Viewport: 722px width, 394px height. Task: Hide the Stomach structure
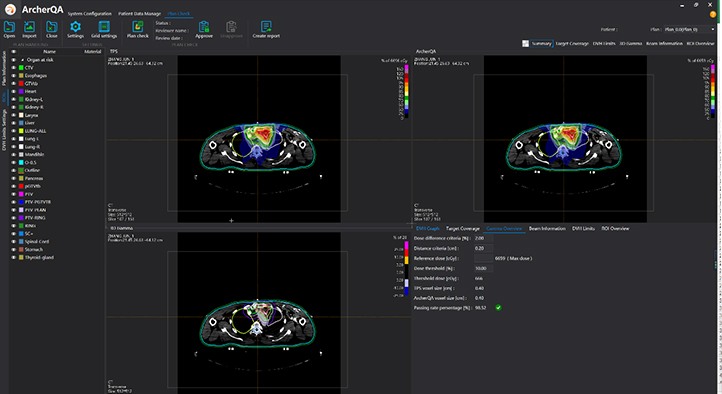[14, 249]
